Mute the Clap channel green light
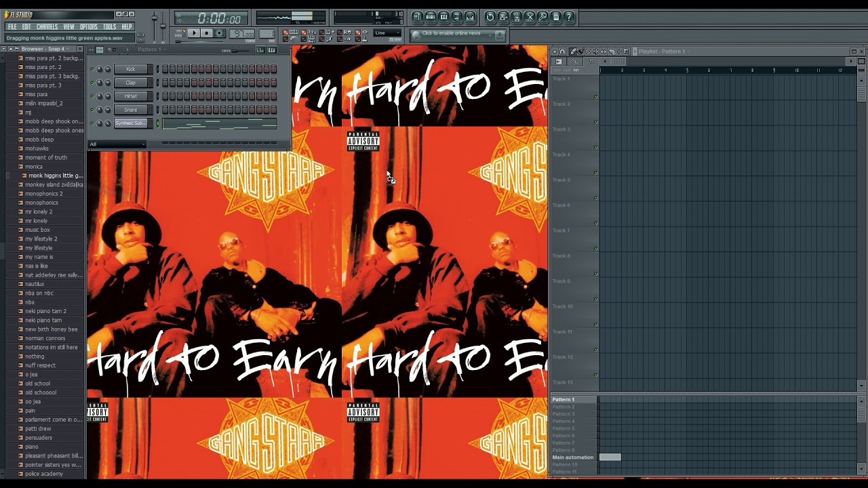 [92, 83]
